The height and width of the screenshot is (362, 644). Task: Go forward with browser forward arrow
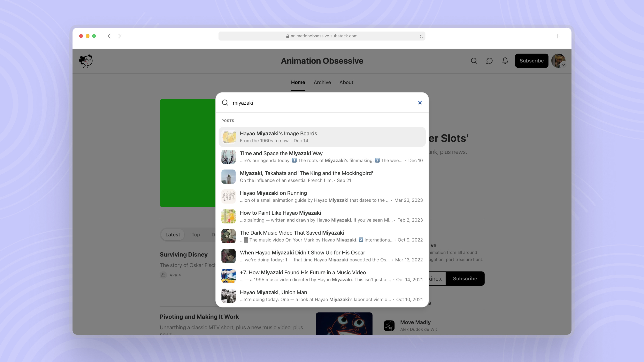[119, 36]
